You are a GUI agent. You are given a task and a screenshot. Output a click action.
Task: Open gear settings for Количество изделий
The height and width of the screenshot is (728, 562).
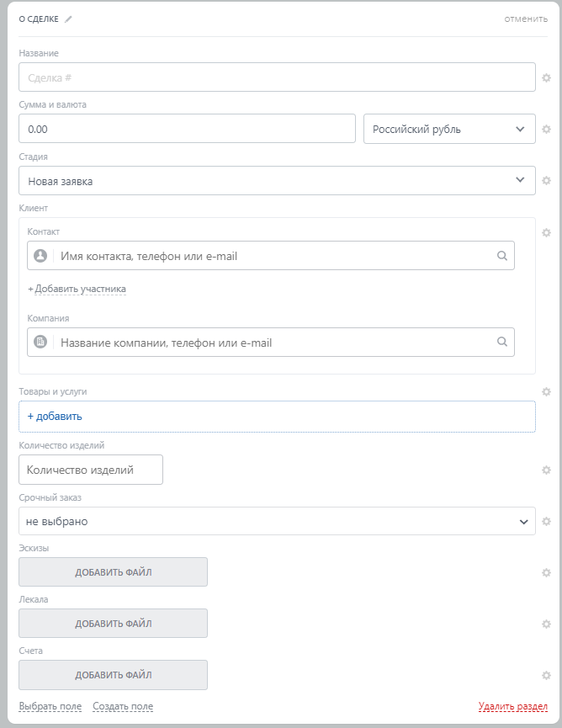coord(546,470)
